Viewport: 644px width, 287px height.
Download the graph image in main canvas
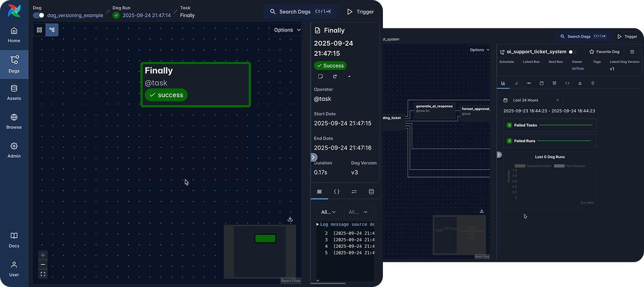coord(290,219)
